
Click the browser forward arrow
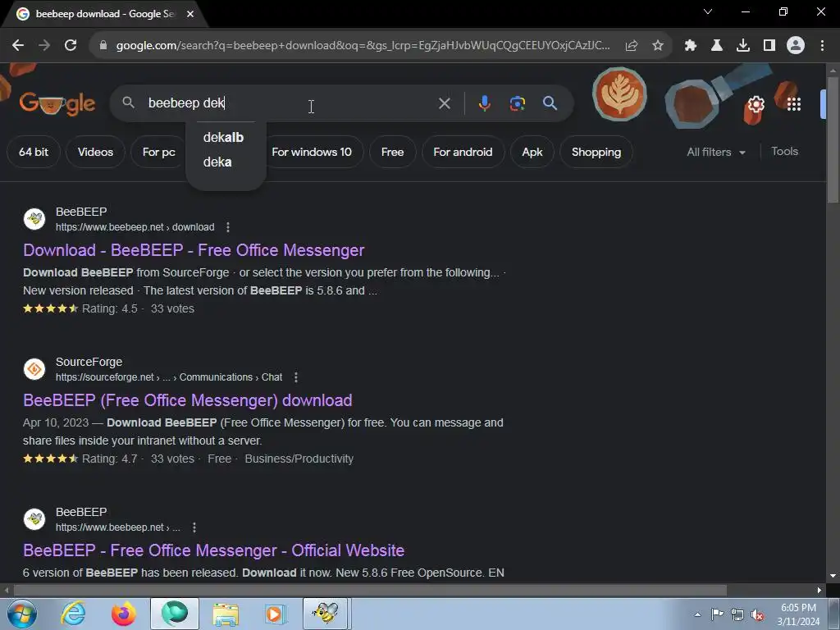[44, 46]
